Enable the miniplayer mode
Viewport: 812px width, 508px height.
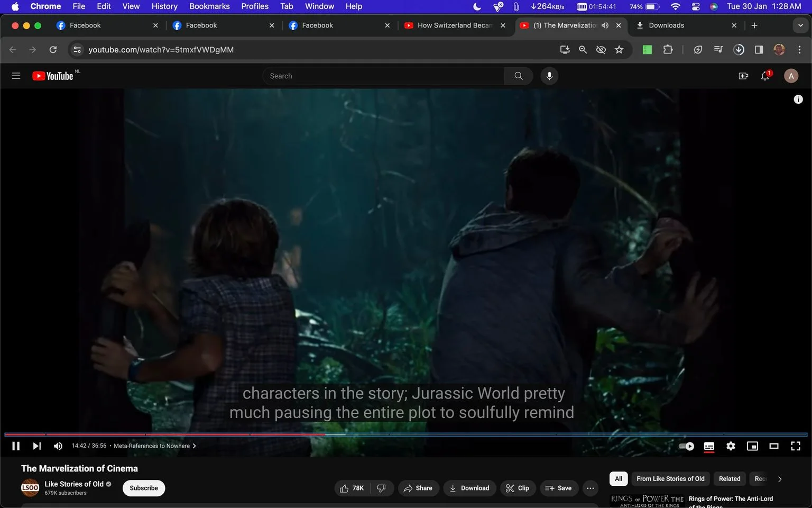pos(752,446)
